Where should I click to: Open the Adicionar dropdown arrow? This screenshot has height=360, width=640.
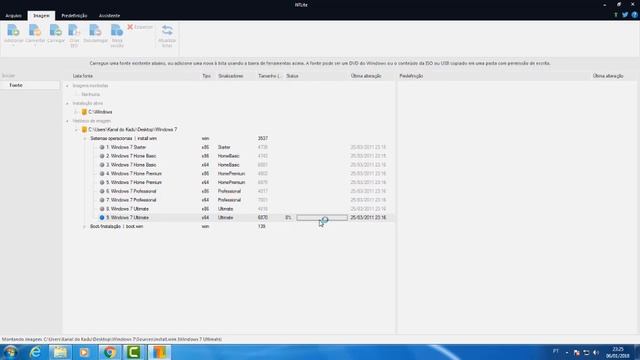[x=13, y=45]
